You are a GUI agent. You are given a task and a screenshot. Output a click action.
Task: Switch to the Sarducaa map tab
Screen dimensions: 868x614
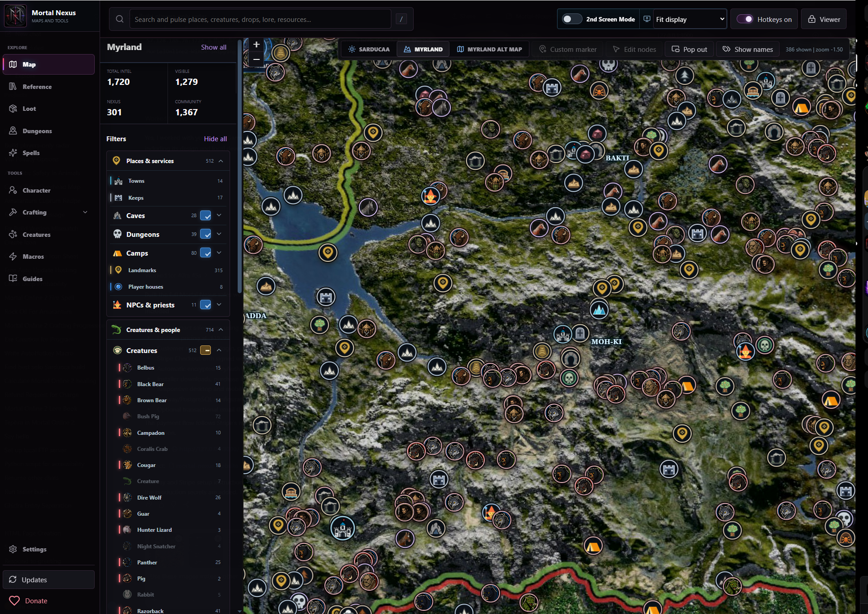pos(369,49)
